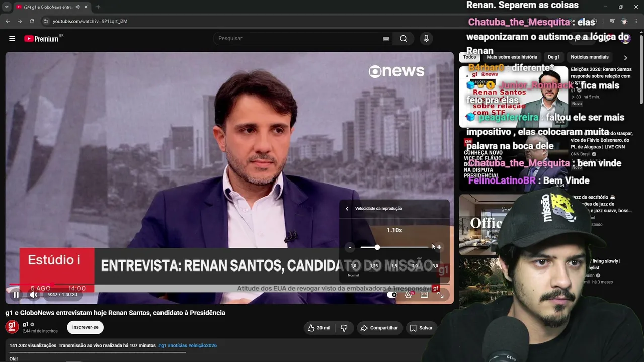Click the search magnifier button
This screenshot has height=362, width=644.
click(x=404, y=39)
